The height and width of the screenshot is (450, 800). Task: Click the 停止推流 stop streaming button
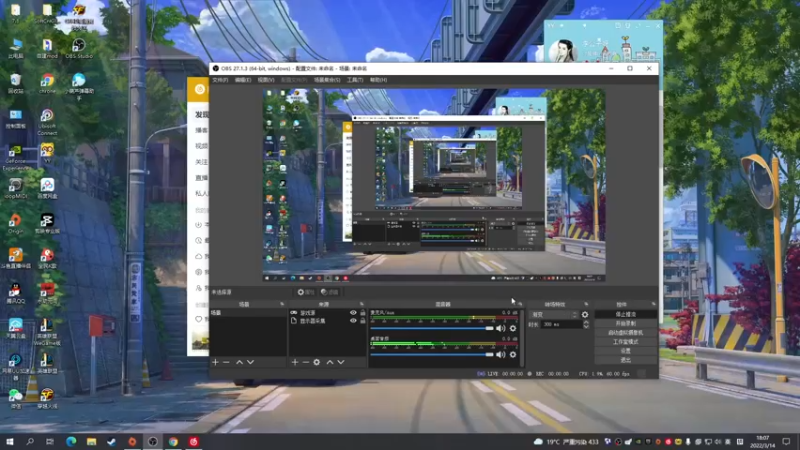[626, 314]
